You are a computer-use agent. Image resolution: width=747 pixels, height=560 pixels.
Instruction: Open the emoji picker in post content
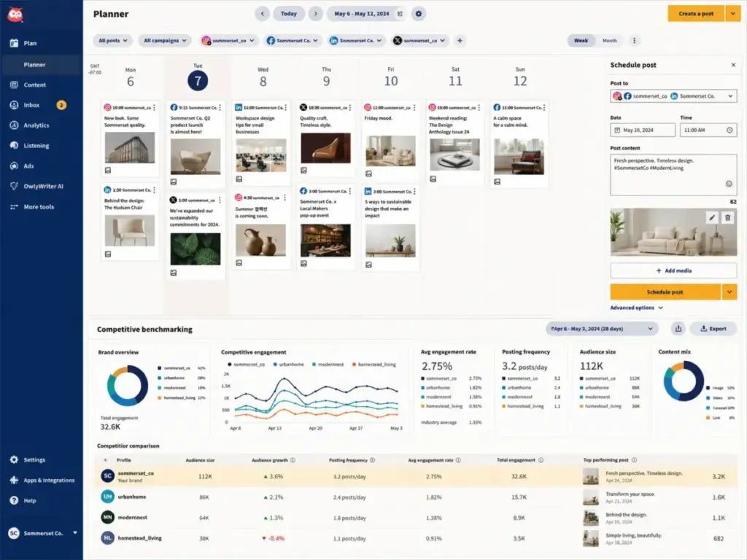coord(729,184)
